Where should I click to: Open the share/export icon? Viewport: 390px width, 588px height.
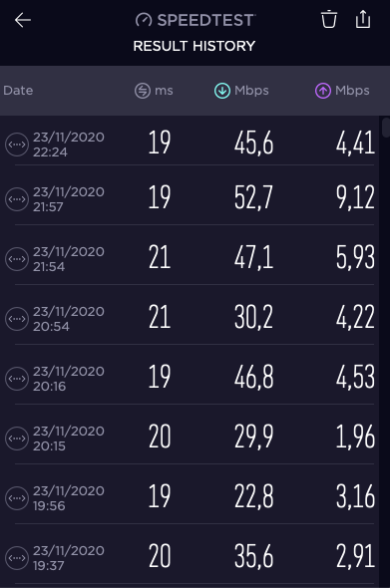[363, 20]
